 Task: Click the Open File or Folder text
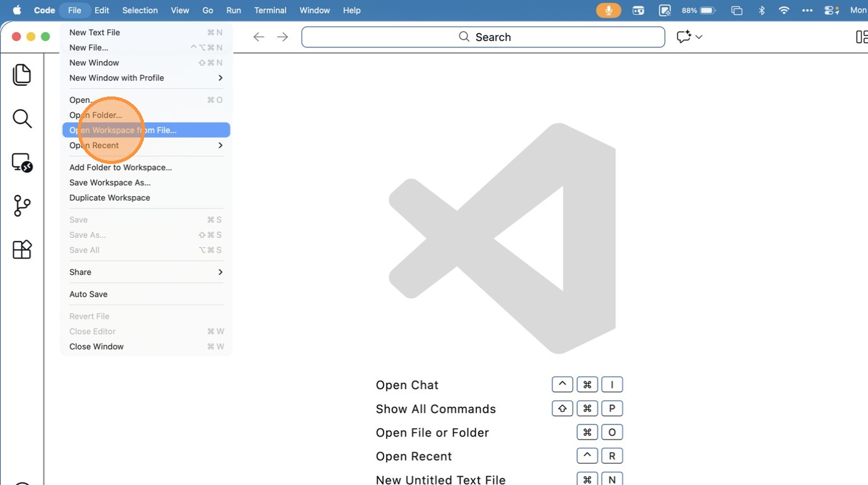[432, 433]
